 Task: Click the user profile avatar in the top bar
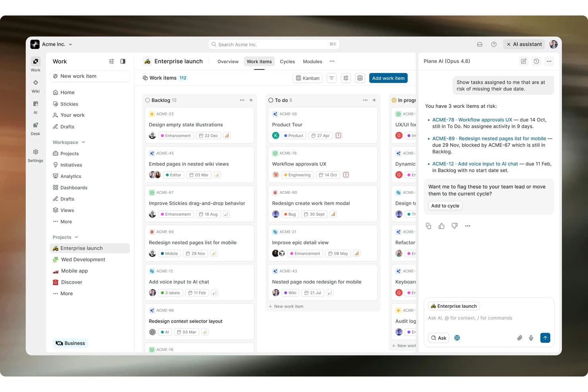pyautogui.click(x=553, y=44)
